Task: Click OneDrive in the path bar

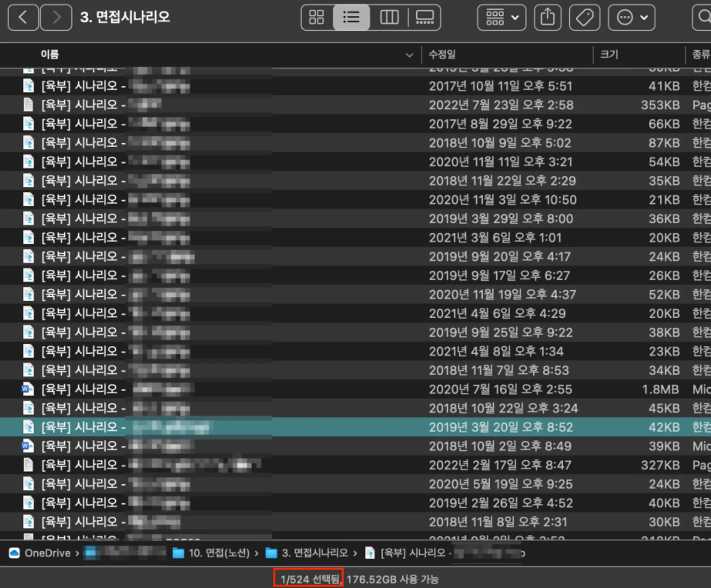Action: [48, 553]
